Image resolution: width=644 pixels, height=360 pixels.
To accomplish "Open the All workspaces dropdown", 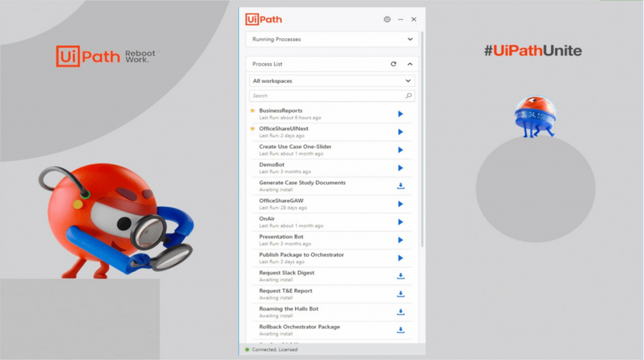I will coord(332,81).
